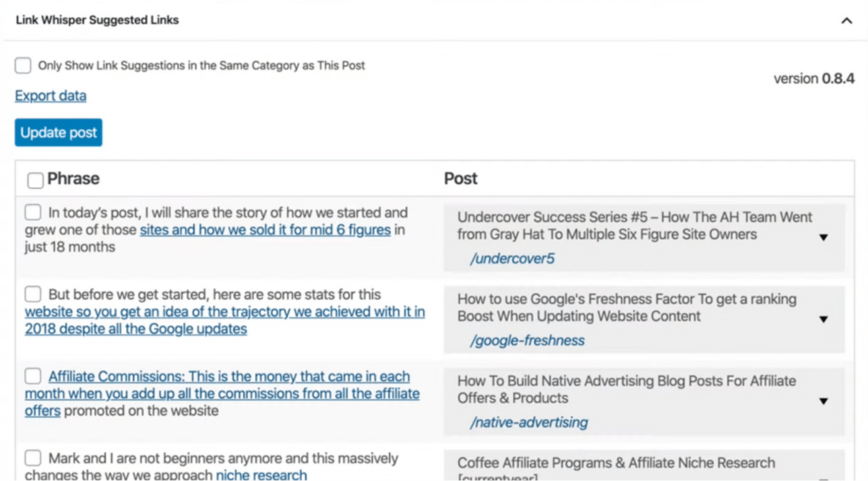Image resolution: width=868 pixels, height=481 pixels.
Task: Open the Native Advertising post dropdown arrow
Action: pos(823,401)
